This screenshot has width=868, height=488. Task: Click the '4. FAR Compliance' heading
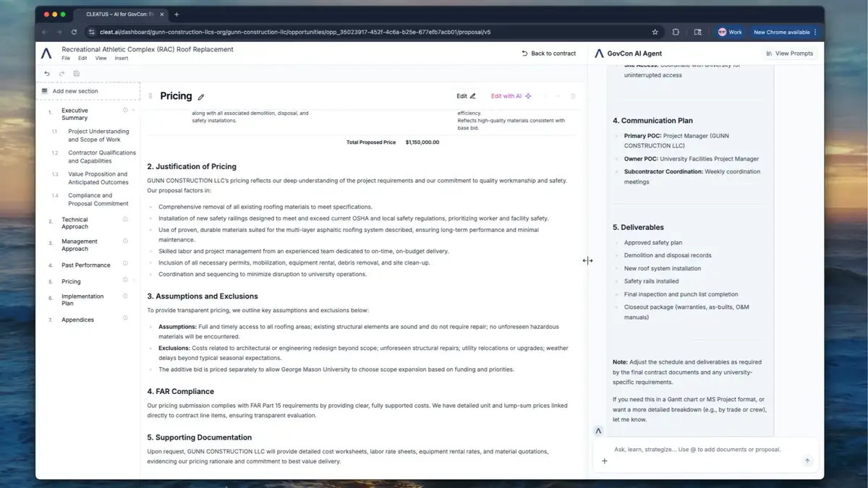pos(180,391)
